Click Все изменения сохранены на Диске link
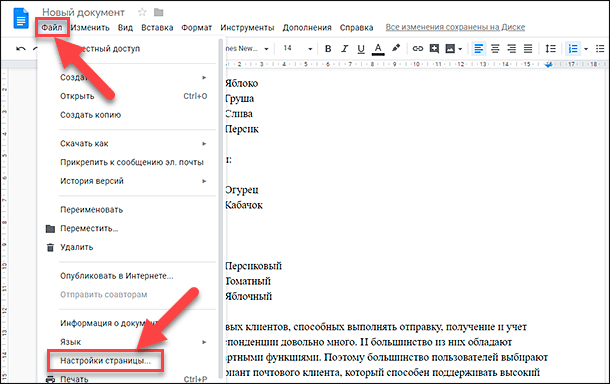 tap(455, 27)
